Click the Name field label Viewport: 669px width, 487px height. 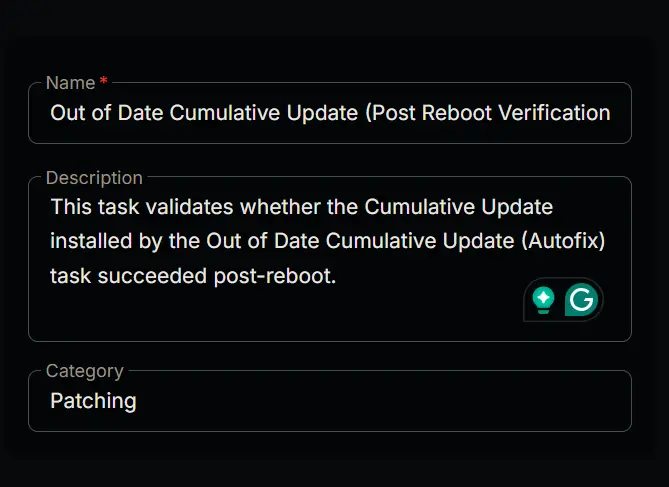coord(70,83)
